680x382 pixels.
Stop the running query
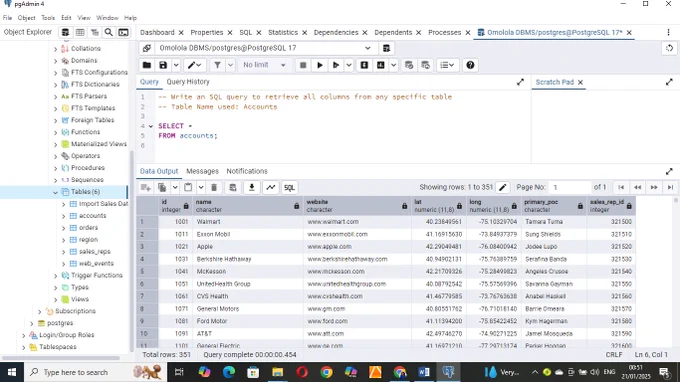tap(303, 65)
